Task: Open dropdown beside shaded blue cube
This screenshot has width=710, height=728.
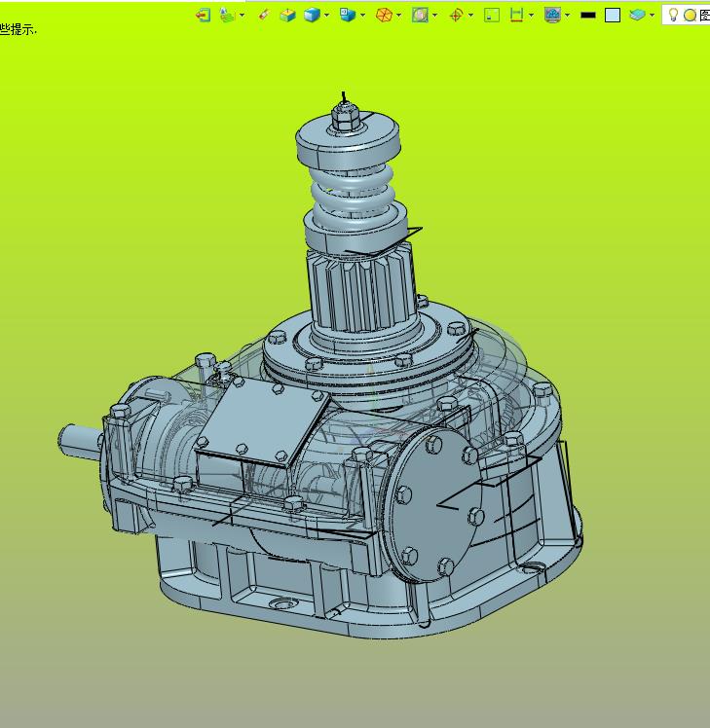Action: pos(326,16)
